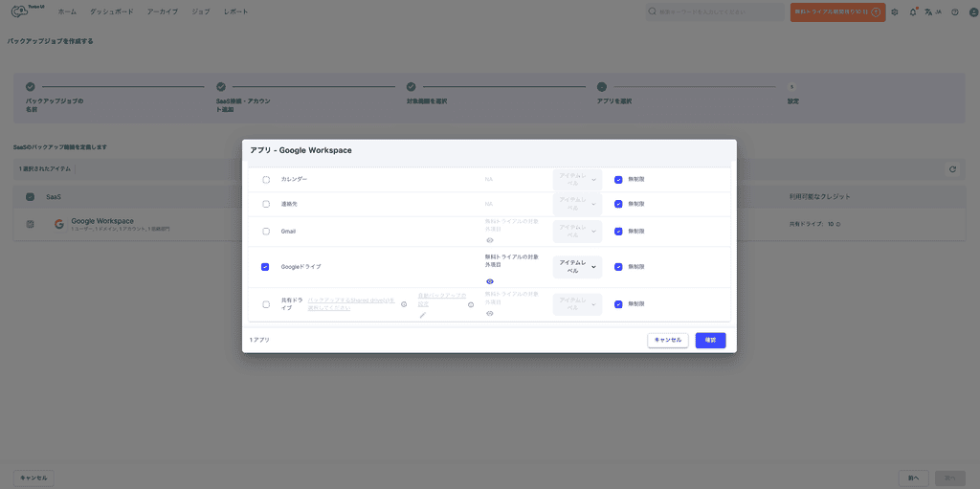
Task: Click info icon beside Shared drive selection link
Action: point(404,304)
